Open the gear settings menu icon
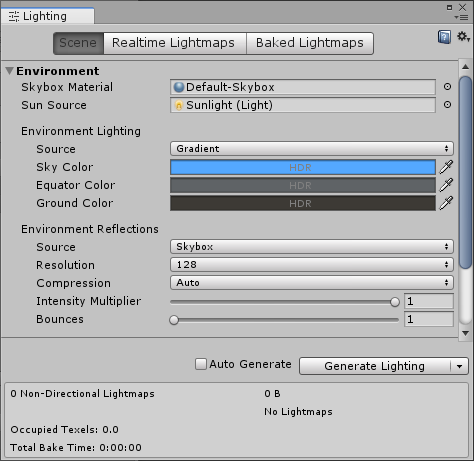The image size is (474, 461). (463, 37)
